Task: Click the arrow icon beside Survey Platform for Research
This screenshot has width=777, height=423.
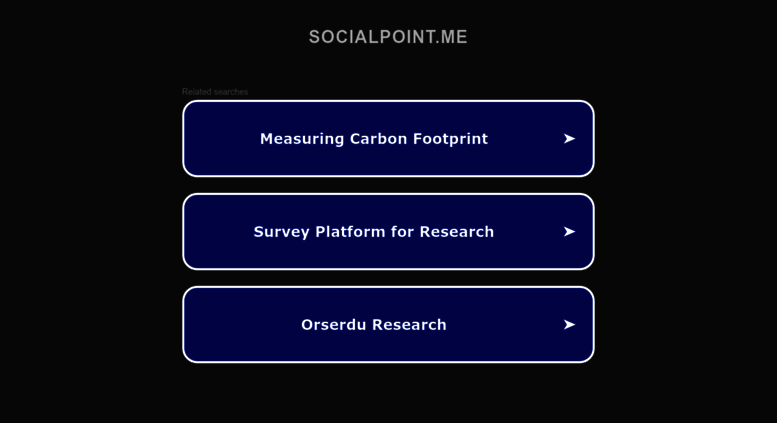Action: pyautogui.click(x=569, y=232)
